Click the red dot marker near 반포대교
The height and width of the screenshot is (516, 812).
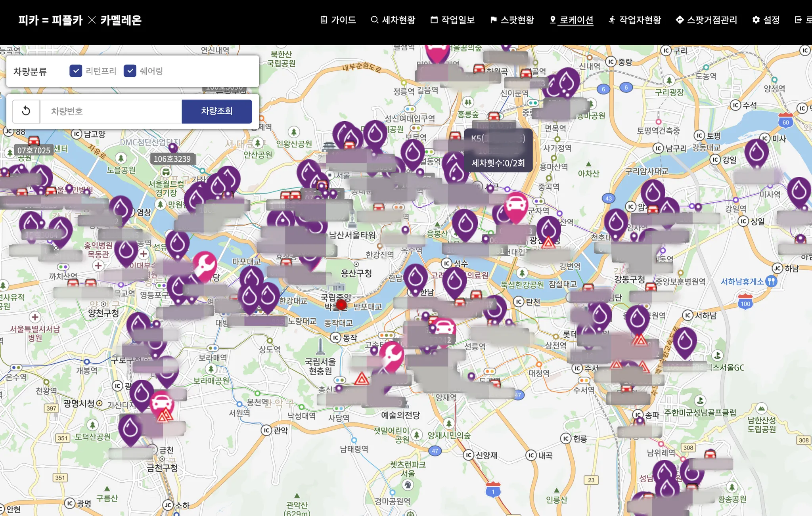click(x=341, y=304)
